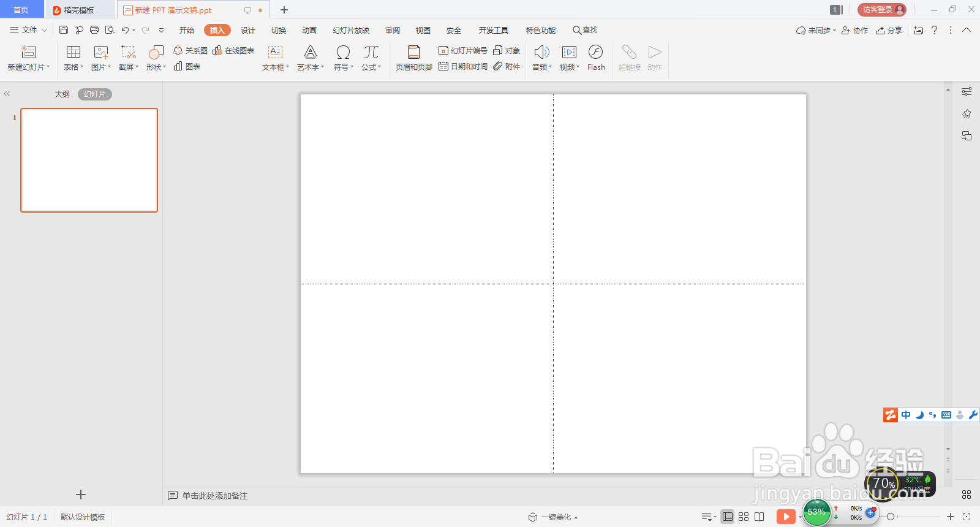Click the notes field 单击此处添加备注
The height and width of the screenshot is (527, 980).
(214, 496)
